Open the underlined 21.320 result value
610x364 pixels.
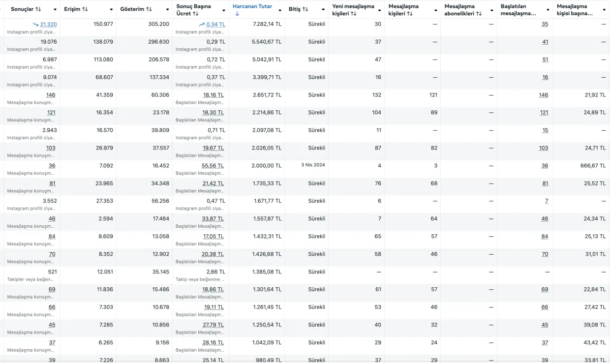(48, 24)
